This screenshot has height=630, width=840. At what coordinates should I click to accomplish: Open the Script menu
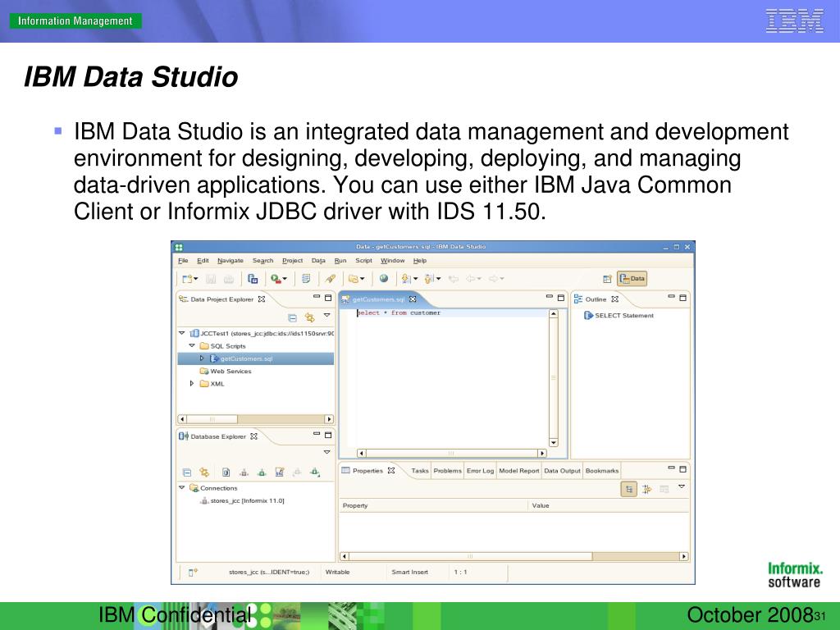(363, 260)
